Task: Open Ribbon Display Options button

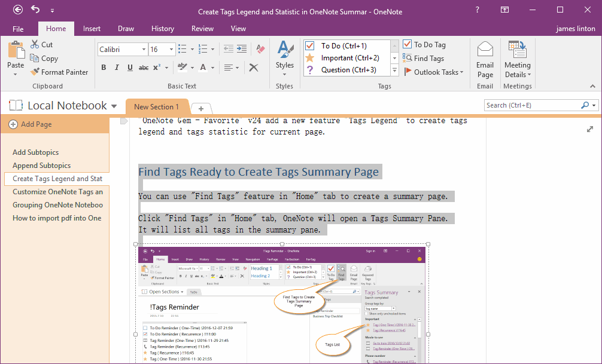Action: pyautogui.click(x=505, y=10)
